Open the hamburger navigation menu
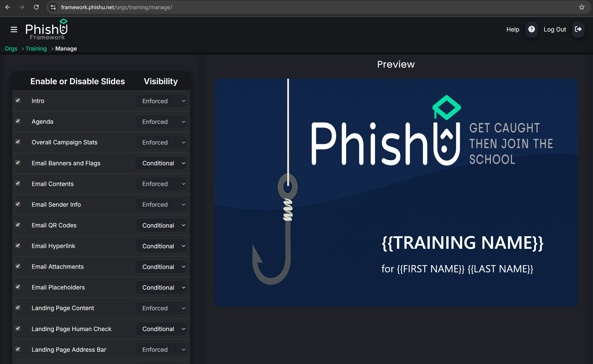The width and height of the screenshot is (593, 364). (14, 29)
